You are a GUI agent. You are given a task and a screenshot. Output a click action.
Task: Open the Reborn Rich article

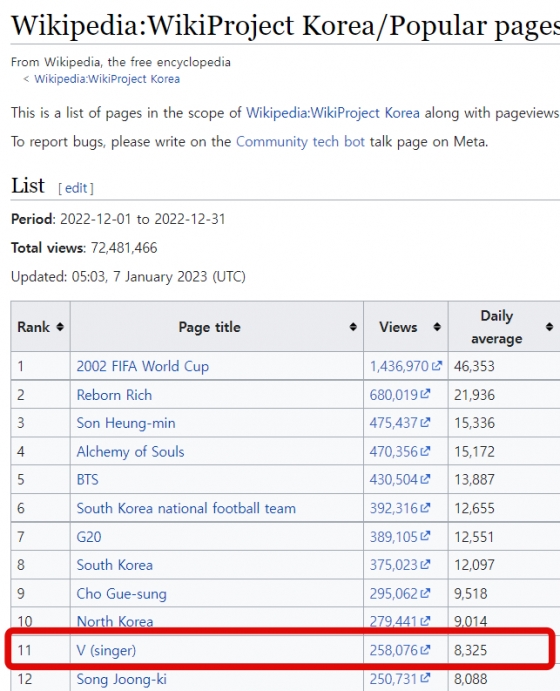coord(114,395)
